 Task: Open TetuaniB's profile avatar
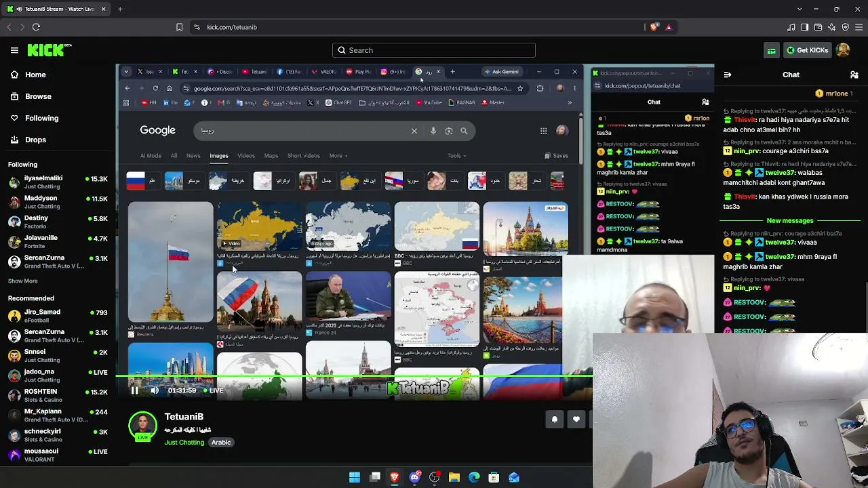pos(142,426)
